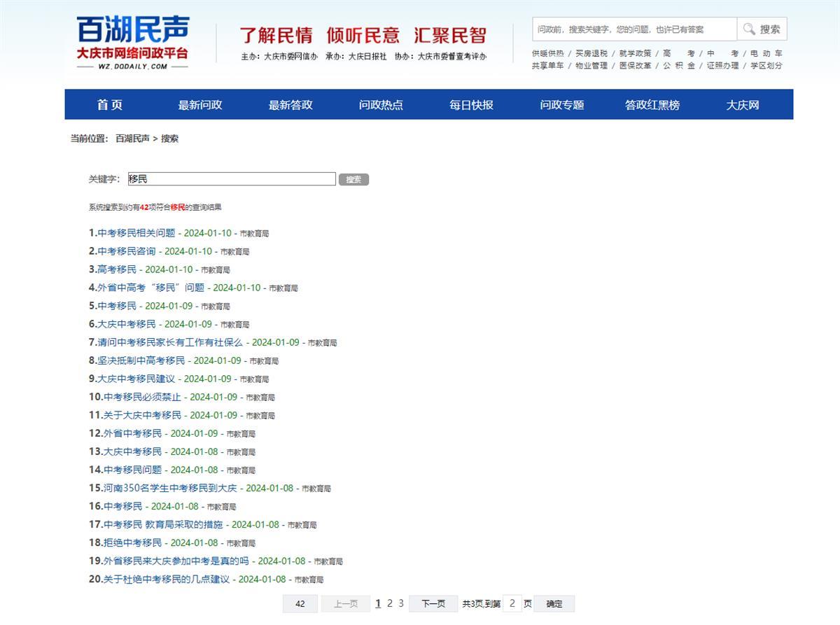Image resolution: width=840 pixels, height=625 pixels.
Task: Open result 18 拒绝中考移民
Action: pos(132,542)
